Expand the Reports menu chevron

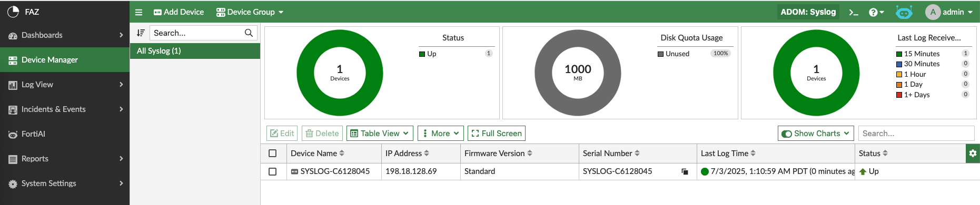click(121, 159)
